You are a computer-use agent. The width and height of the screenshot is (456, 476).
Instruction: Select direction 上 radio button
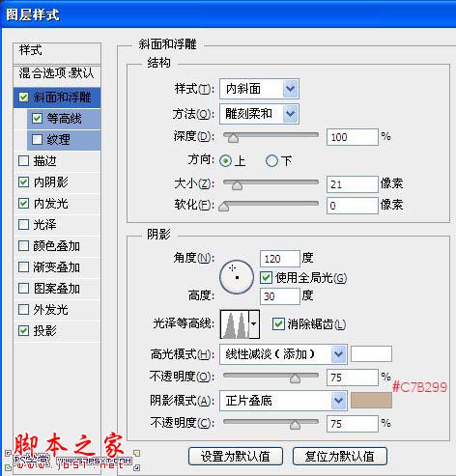click(x=225, y=160)
